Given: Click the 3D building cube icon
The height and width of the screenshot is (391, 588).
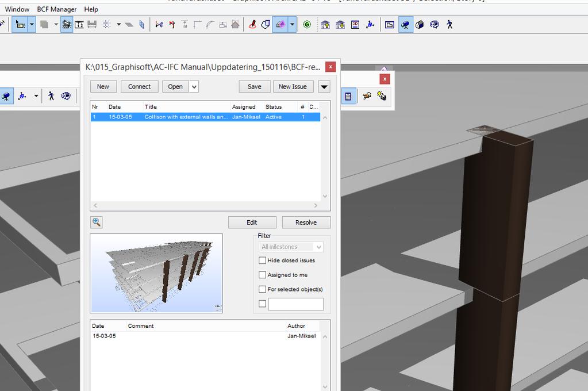Looking at the screenshot, I should coord(420,25).
